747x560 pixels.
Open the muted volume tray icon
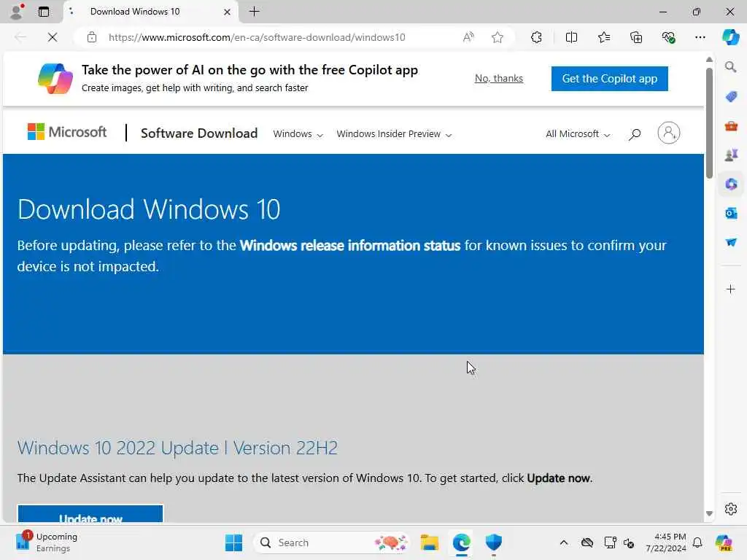click(x=629, y=542)
